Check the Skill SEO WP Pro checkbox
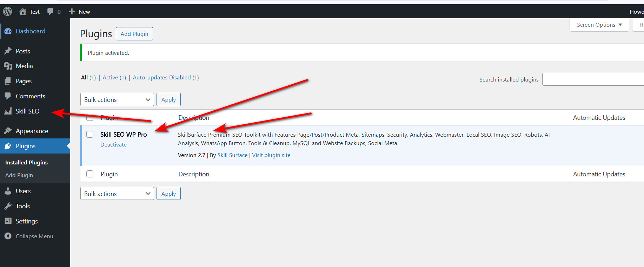The image size is (644, 267). point(90,134)
